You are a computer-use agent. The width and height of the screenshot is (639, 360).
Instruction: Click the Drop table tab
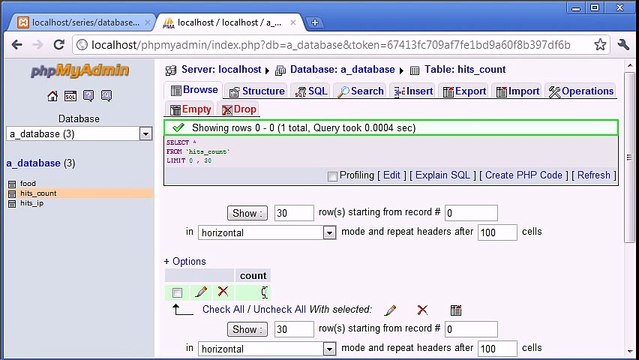[239, 109]
